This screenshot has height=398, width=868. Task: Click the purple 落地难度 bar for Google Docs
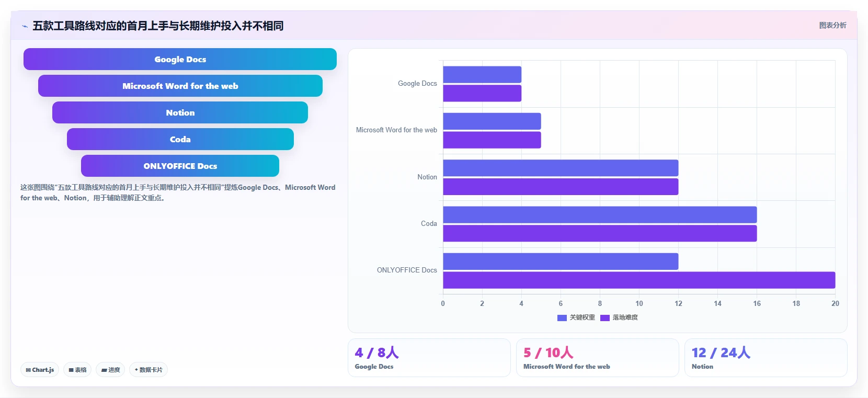click(x=482, y=93)
